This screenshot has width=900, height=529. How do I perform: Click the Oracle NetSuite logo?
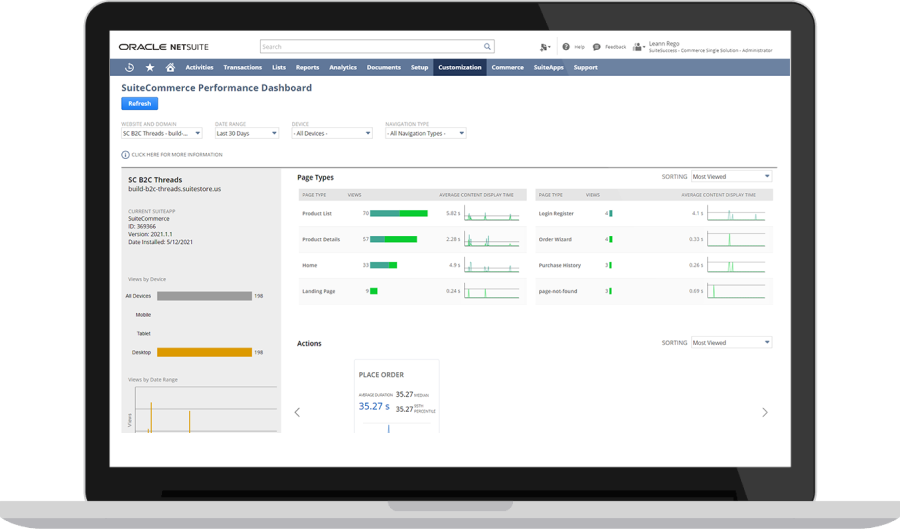(x=164, y=47)
